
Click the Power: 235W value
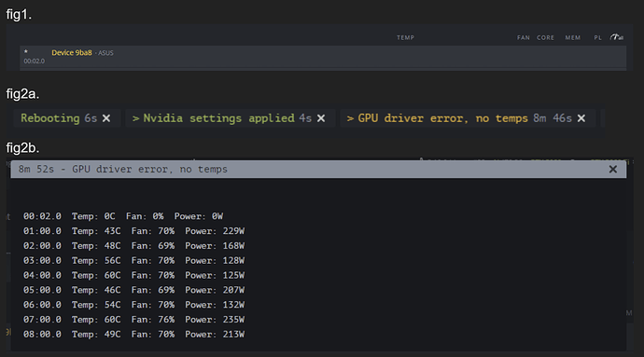click(215, 320)
